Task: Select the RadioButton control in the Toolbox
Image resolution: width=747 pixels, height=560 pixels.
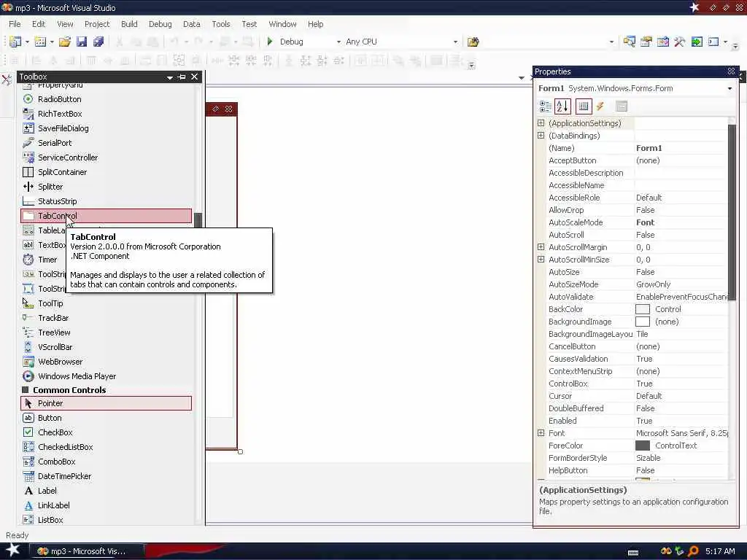Action: coord(106,99)
